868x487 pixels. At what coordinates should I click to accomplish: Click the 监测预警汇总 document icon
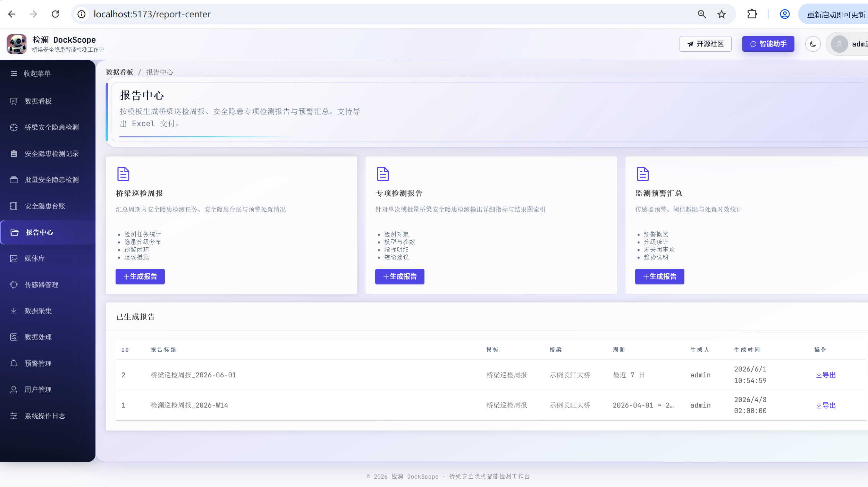pos(643,174)
